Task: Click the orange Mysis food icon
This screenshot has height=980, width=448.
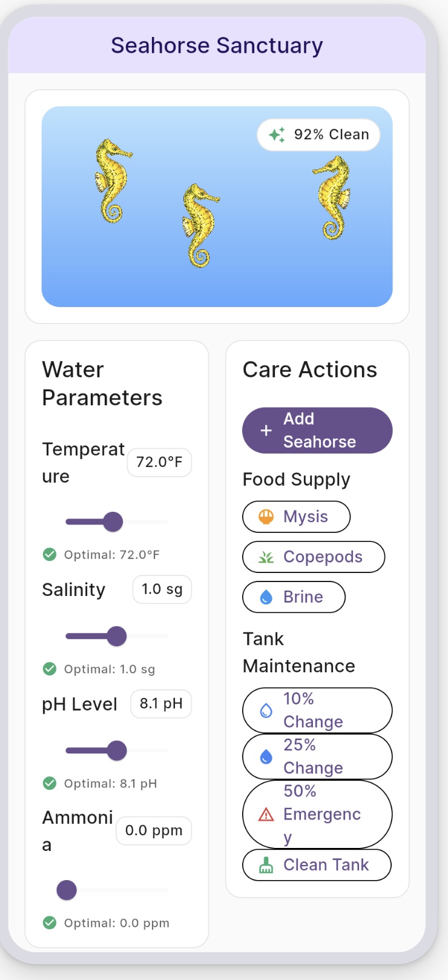Action: point(266,517)
